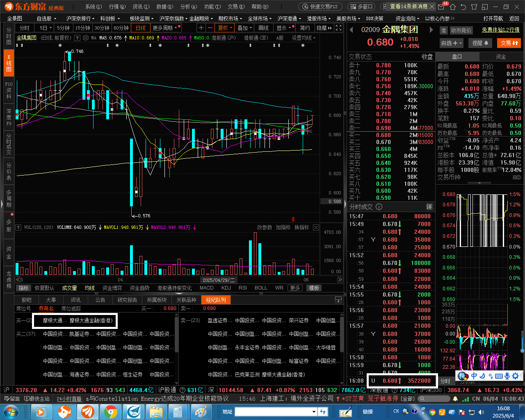525x420 pixels.
Task: Select the 分时 period tab
Action: click(x=25, y=28)
